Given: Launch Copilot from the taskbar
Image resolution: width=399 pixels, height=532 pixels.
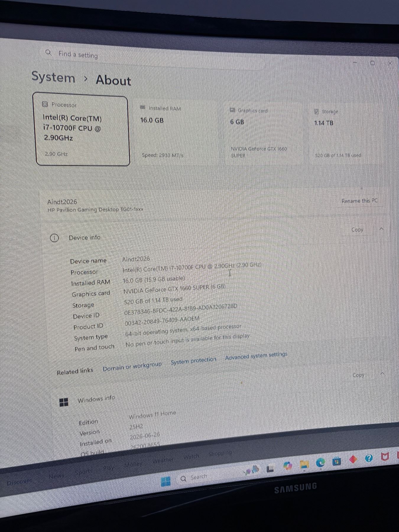Looking at the screenshot, I should coord(287,466).
